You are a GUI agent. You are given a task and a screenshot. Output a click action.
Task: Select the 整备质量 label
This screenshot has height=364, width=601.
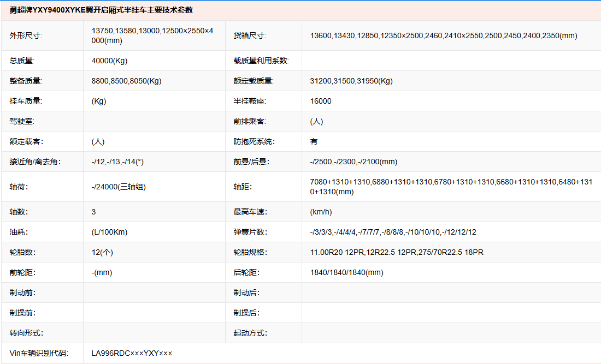26,81
